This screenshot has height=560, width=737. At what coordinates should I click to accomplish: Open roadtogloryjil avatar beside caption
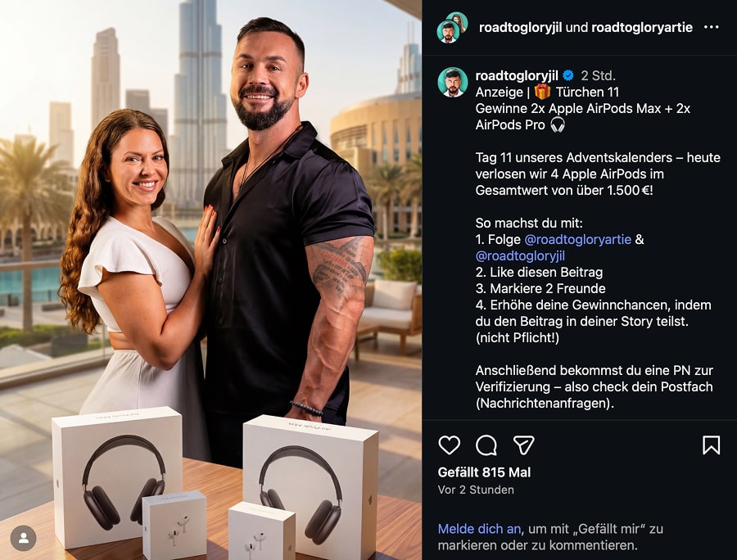(453, 83)
